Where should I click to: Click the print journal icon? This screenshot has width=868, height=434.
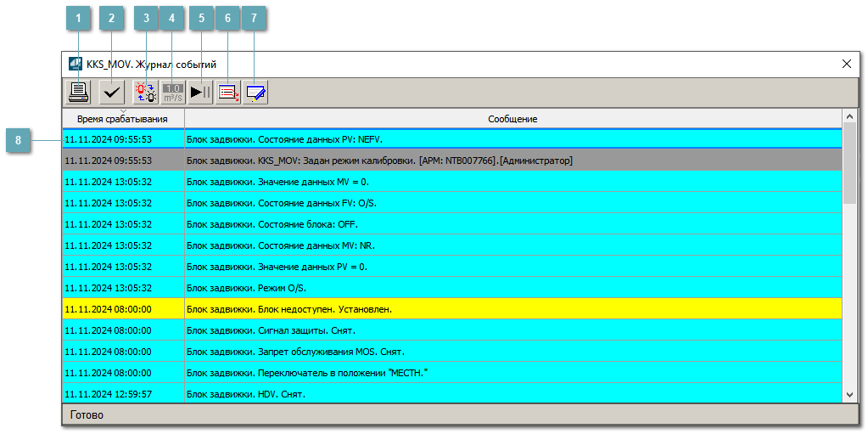pos(78,92)
